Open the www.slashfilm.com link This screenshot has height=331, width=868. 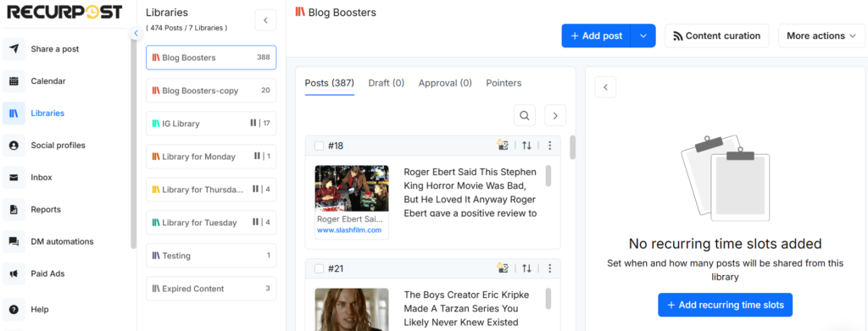point(349,230)
